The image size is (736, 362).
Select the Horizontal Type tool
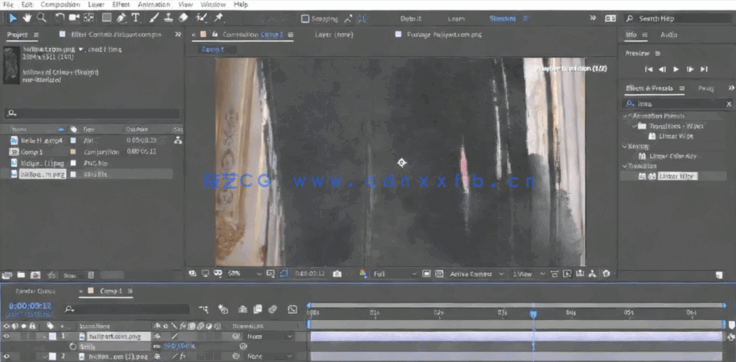pyautogui.click(x=136, y=18)
